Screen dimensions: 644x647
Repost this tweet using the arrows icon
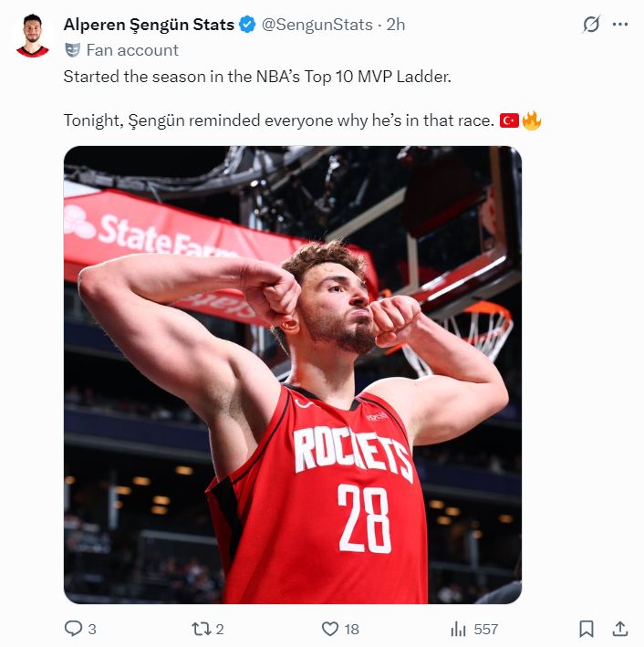(201, 629)
